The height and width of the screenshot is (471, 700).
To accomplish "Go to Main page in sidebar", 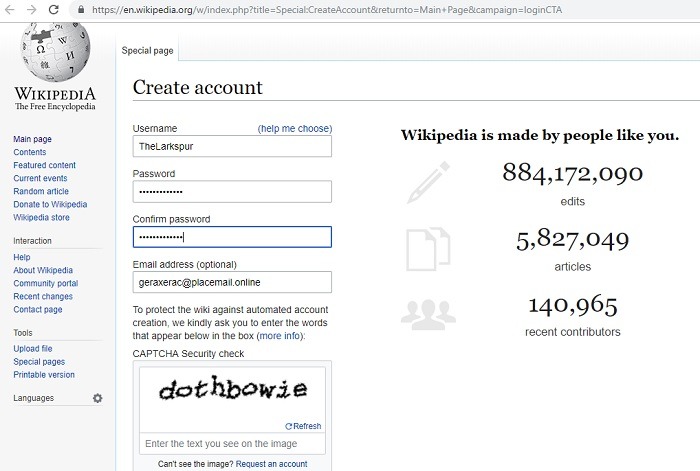I will [x=32, y=139].
